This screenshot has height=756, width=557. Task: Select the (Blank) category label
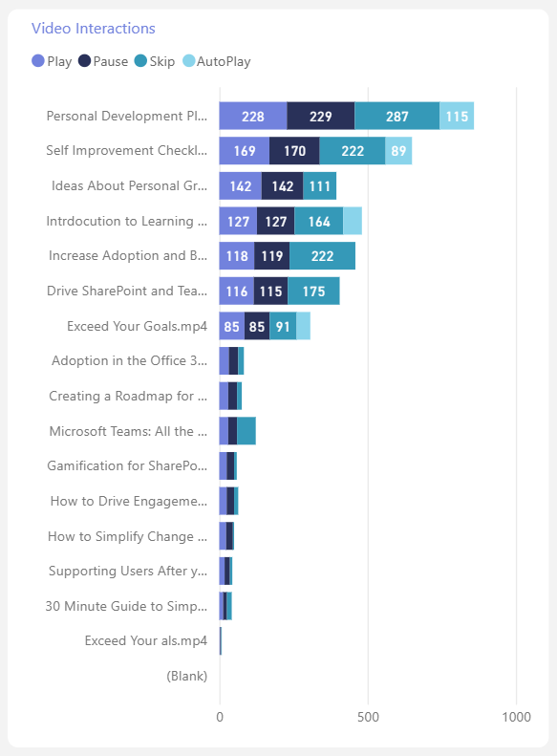[x=187, y=676]
